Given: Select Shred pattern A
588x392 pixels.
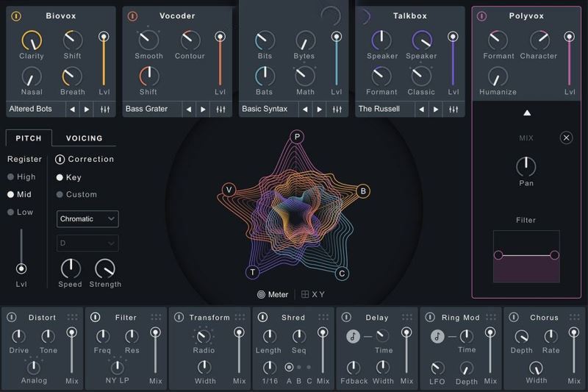Looking at the screenshot, I should click(x=289, y=368).
